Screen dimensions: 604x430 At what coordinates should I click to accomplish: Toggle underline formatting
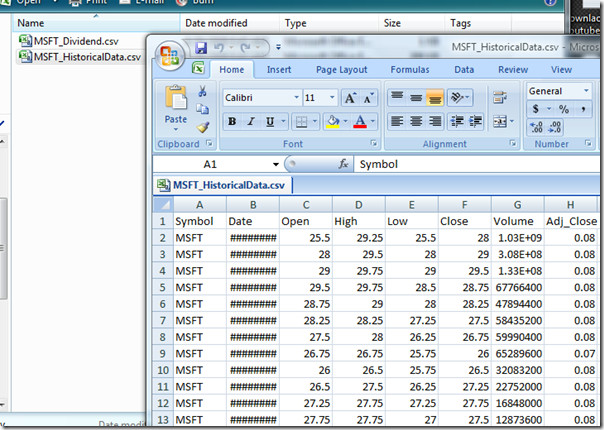[x=270, y=121]
